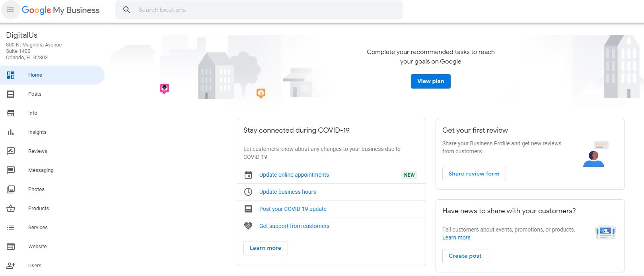
Task: Click the orange map pin marker
Action: click(261, 93)
